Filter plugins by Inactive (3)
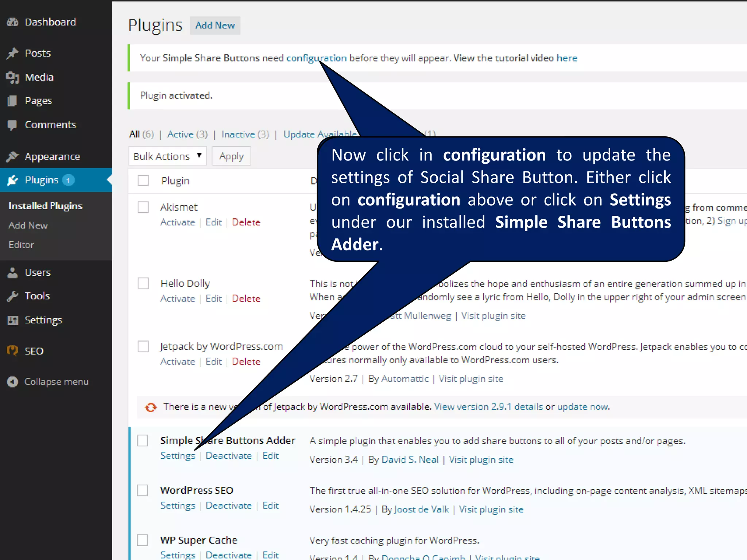 coord(245,135)
